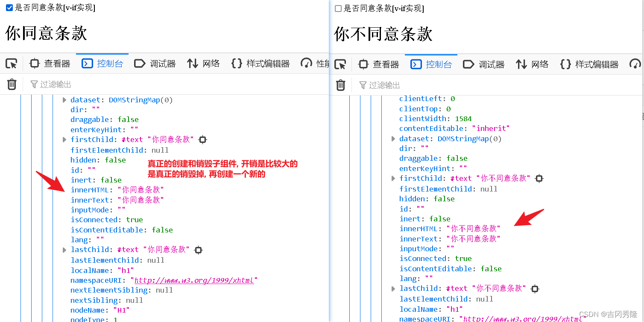Focus the 过滤输出 filter field in left console

(177, 84)
